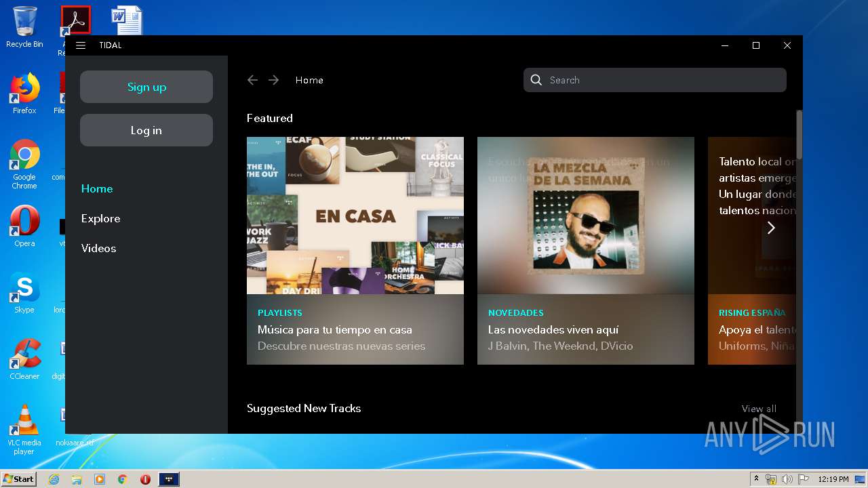The height and width of the screenshot is (488, 868).
Task: Open the En Casa playlists thumbnail
Action: point(355,216)
